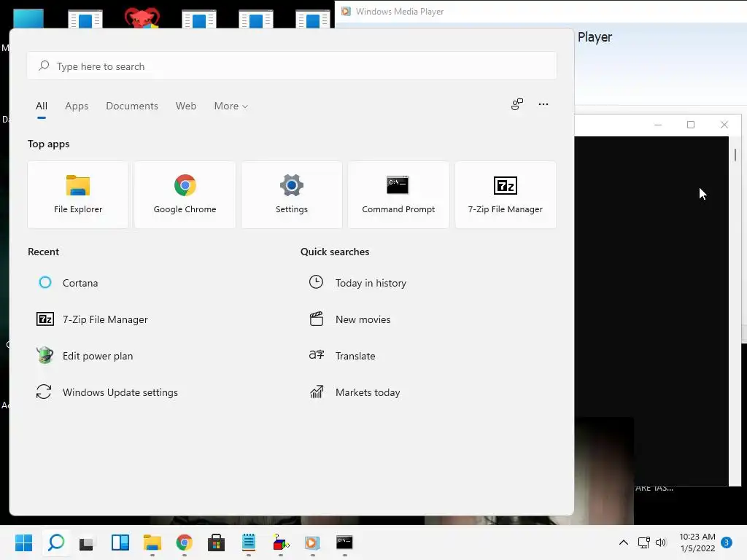Open Chrome from taskbar
747x560 pixels.
tap(185, 542)
